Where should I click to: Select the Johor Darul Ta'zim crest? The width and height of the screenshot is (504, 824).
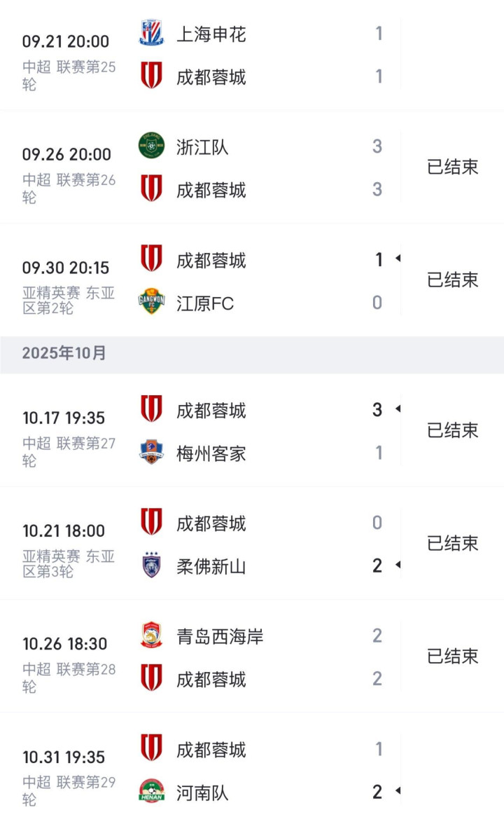pyautogui.click(x=151, y=565)
